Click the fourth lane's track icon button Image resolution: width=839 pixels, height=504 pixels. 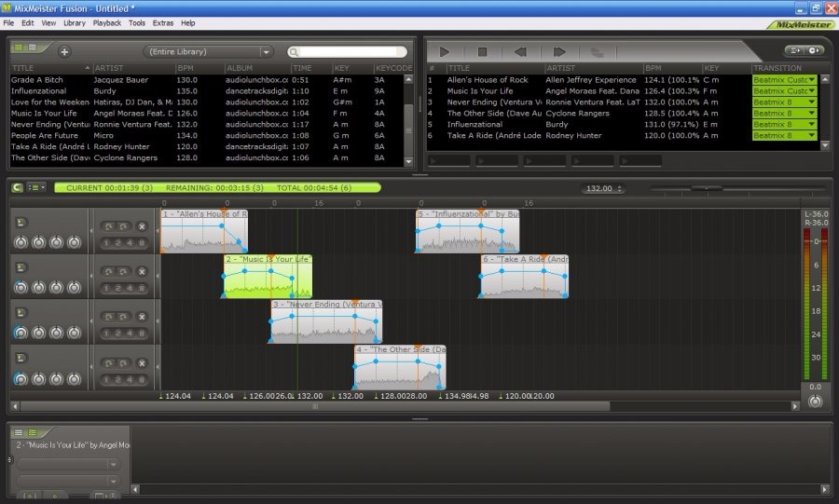tap(21, 358)
